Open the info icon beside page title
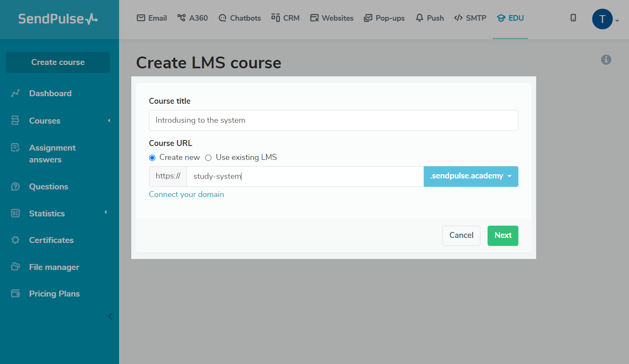Viewport: 629px width, 364px height. pos(606,59)
